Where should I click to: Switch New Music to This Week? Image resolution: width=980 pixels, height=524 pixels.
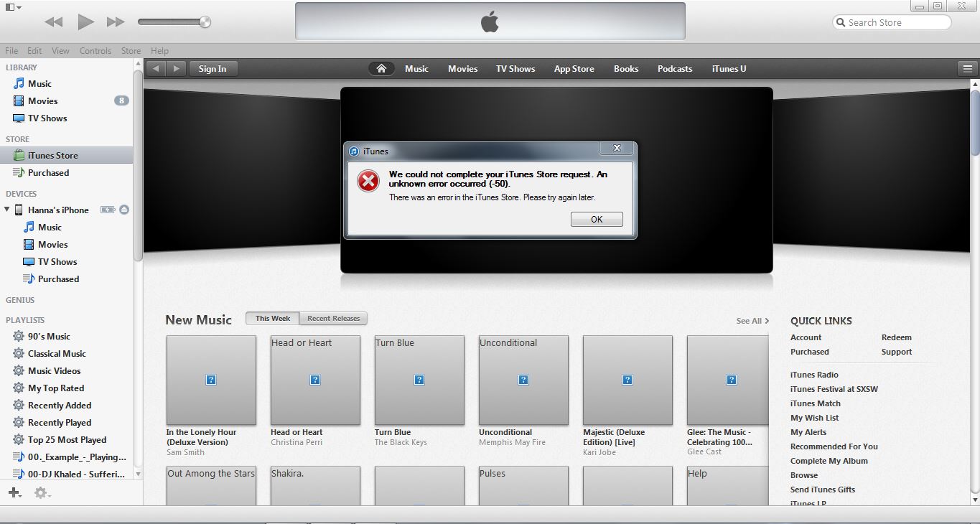pos(273,319)
